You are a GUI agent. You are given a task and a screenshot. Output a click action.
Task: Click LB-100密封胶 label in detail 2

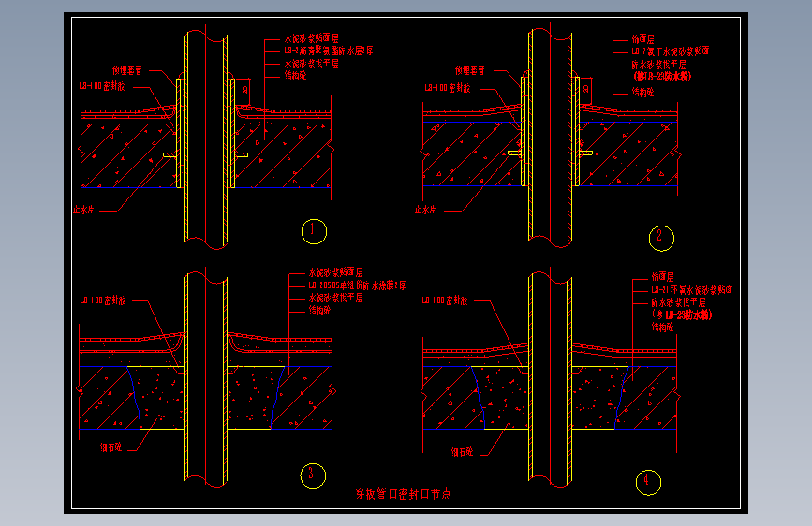pos(448,88)
